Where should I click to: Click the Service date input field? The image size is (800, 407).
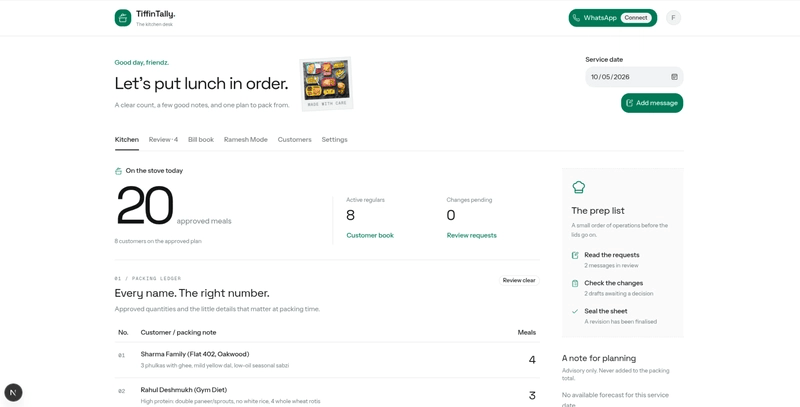[x=634, y=77]
